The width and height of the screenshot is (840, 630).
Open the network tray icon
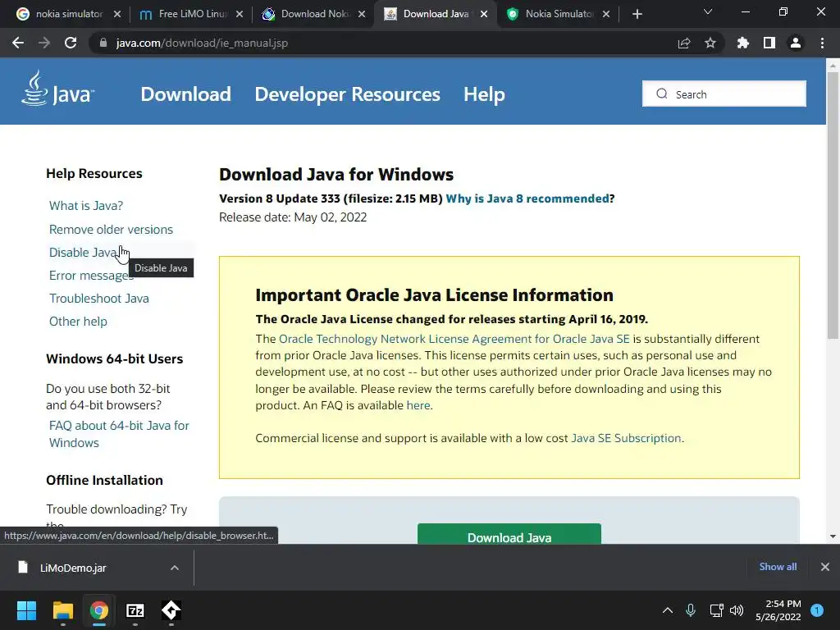pyautogui.click(x=716, y=610)
